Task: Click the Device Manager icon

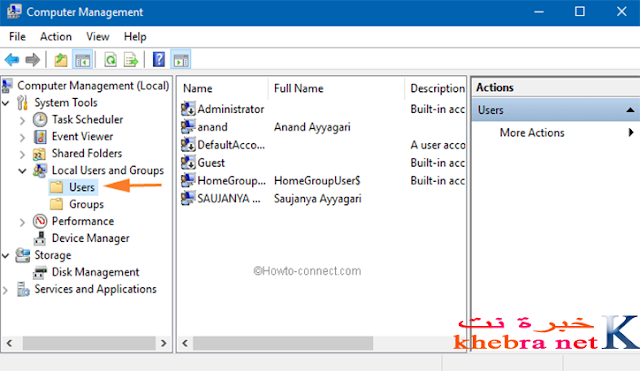Action: pyautogui.click(x=40, y=238)
